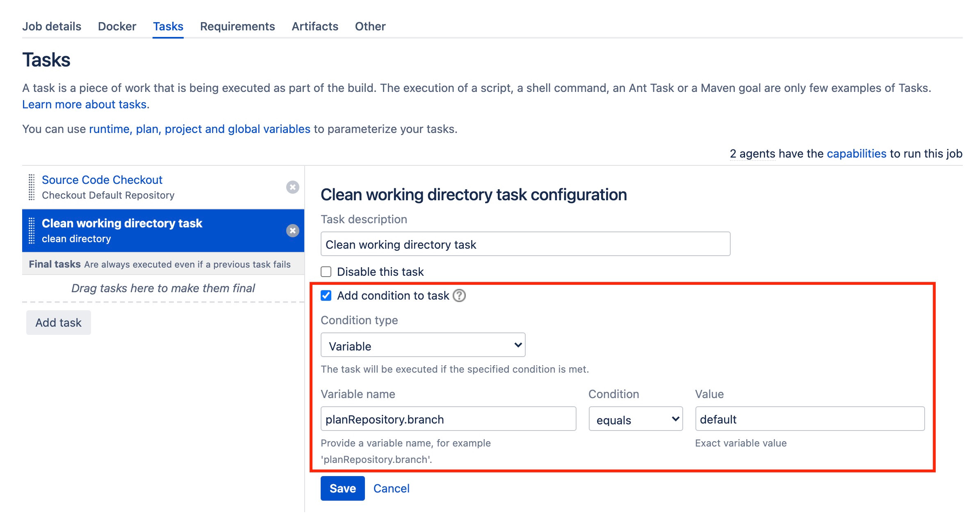980x513 pixels.
Task: Open Learn more about tasks link
Action: (84, 104)
